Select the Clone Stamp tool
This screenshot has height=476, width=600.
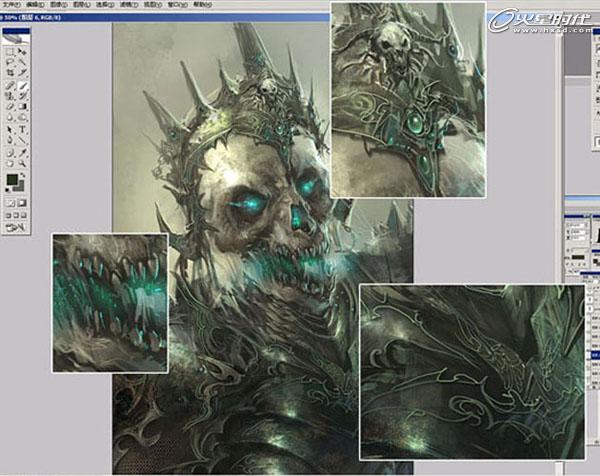click(10, 96)
